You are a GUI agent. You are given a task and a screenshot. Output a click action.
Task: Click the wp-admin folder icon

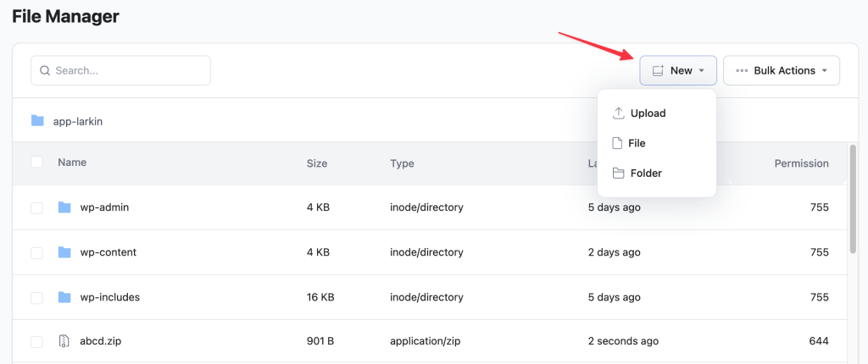64,207
